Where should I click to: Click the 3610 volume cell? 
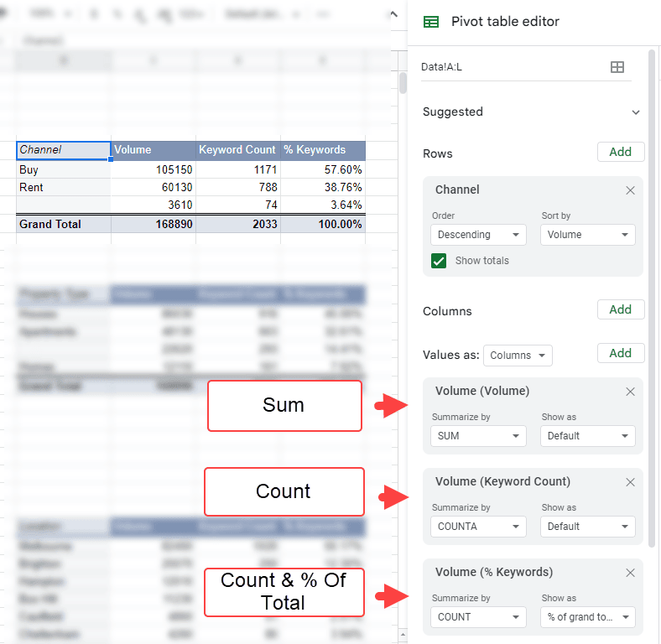(x=154, y=205)
